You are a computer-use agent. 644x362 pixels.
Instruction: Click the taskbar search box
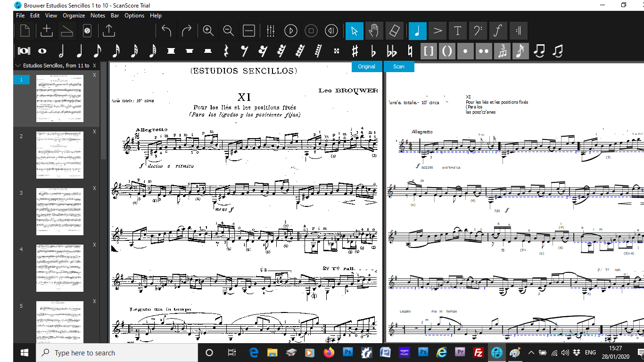point(117,353)
